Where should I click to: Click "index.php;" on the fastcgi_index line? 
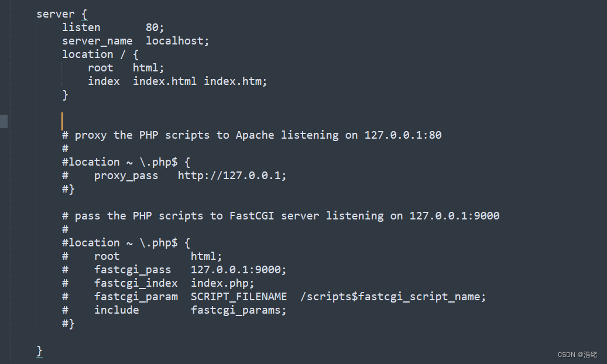pos(222,283)
